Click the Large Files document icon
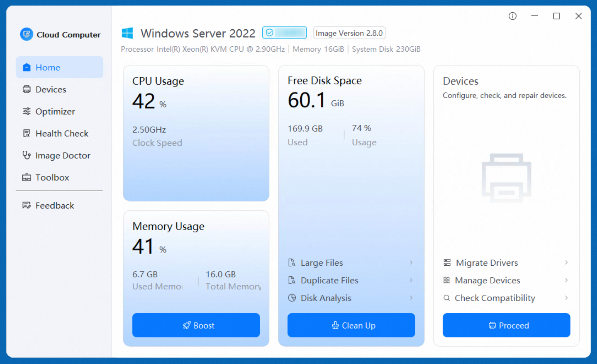597x364 pixels. tap(292, 262)
